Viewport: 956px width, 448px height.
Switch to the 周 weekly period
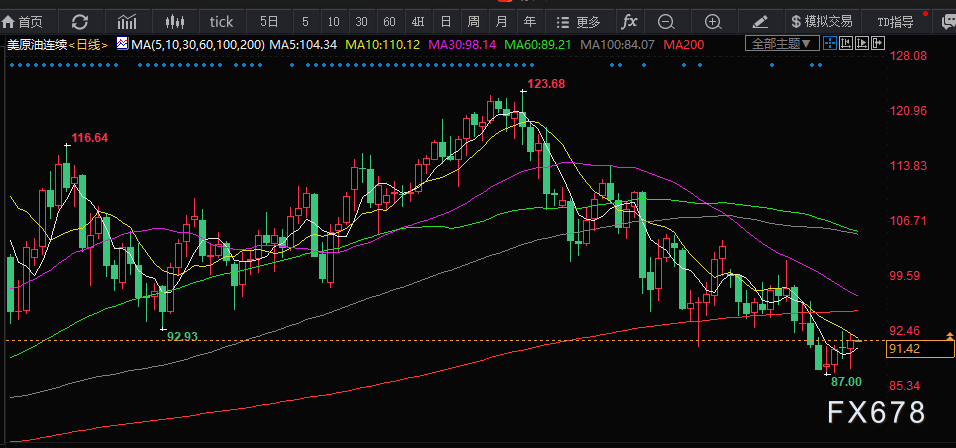coord(474,22)
